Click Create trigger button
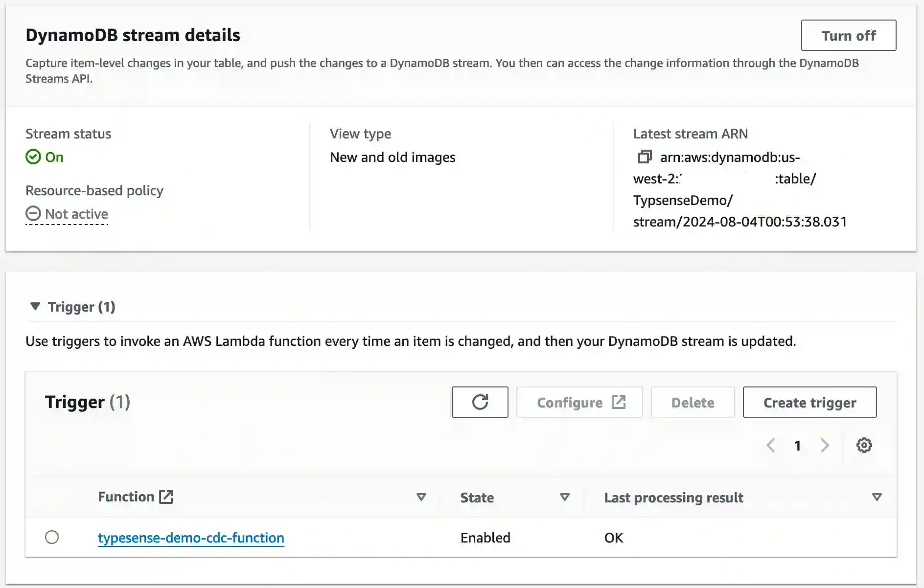Viewport: 924px width, 588px height. [x=809, y=402]
